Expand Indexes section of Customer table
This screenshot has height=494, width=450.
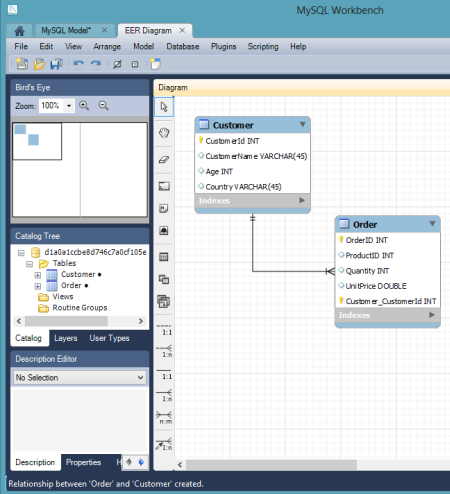pos(302,200)
